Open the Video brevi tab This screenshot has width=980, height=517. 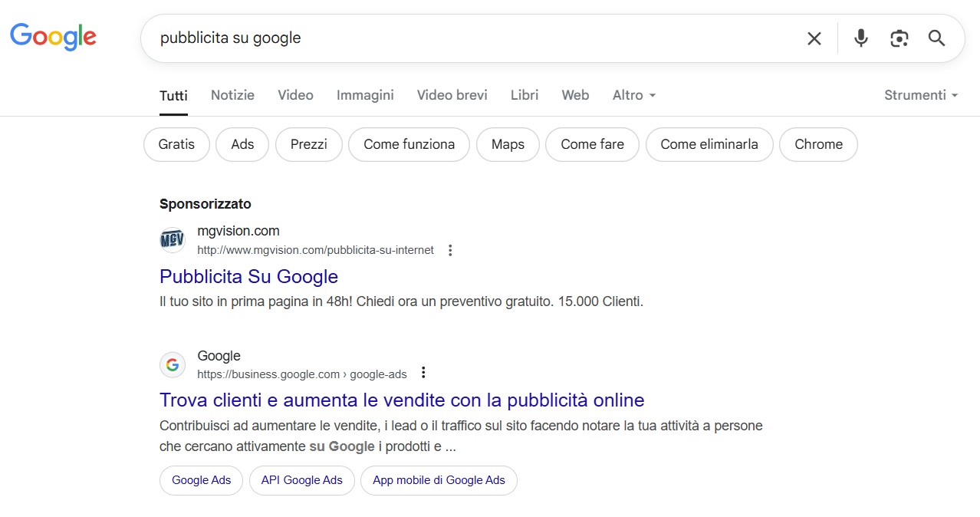click(x=452, y=95)
